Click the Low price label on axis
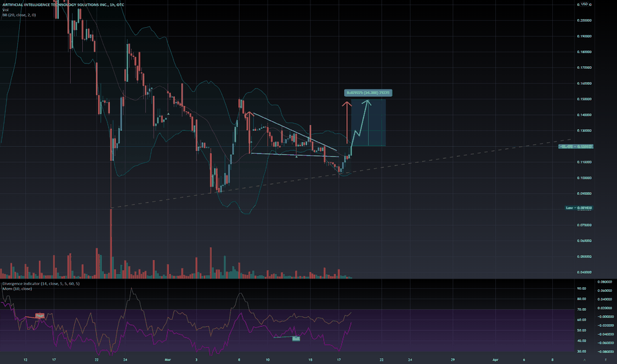 point(579,208)
